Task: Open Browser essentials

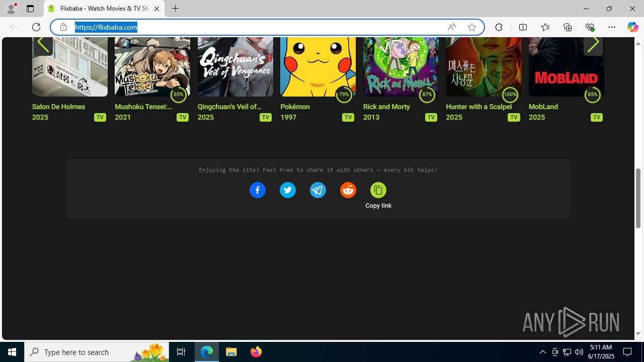Action: click(590, 27)
